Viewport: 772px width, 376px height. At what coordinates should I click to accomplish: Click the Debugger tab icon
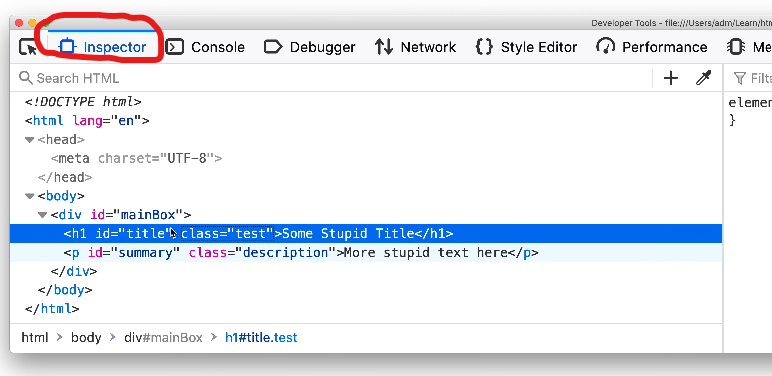[x=273, y=47]
